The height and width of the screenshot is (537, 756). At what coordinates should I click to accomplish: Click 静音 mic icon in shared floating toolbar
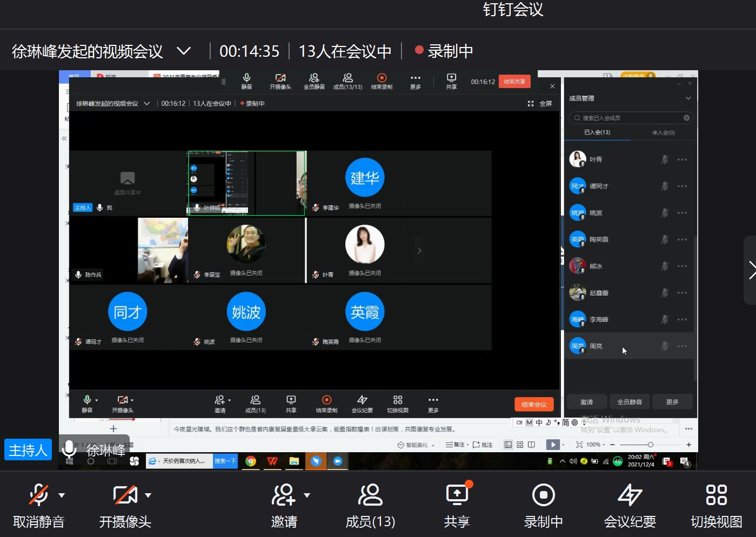point(246,81)
